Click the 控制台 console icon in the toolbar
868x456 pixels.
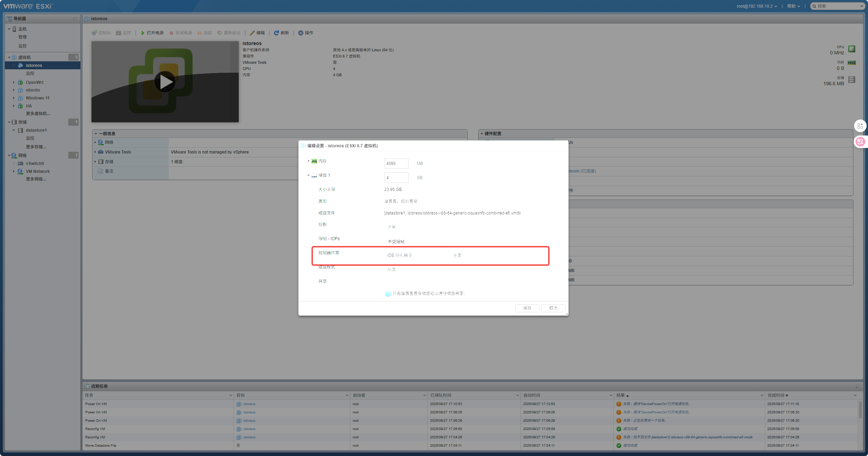coord(94,33)
